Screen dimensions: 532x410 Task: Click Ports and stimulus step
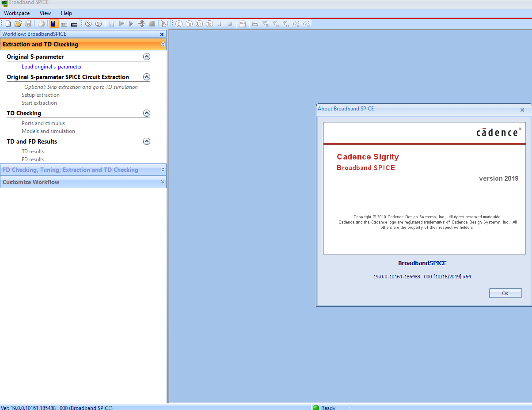click(x=43, y=123)
